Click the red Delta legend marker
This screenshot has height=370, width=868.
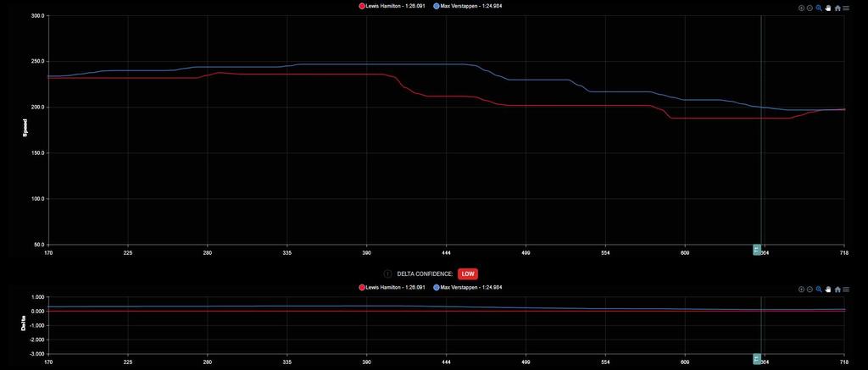click(x=362, y=287)
